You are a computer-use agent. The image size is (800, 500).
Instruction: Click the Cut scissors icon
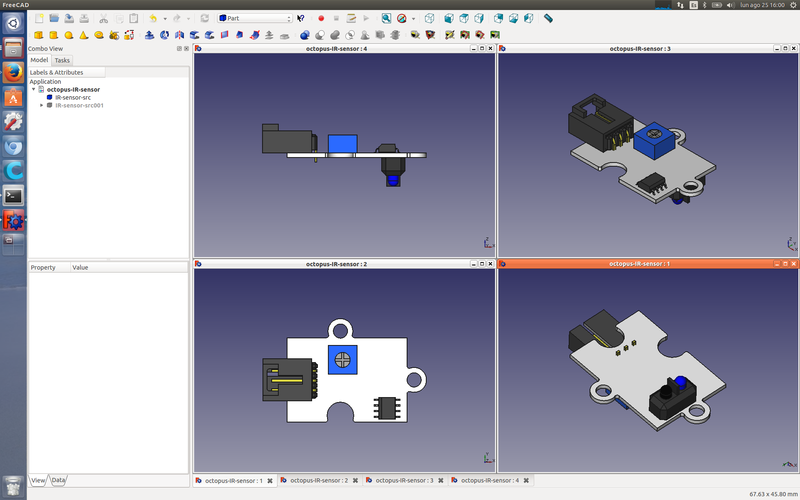point(103,18)
